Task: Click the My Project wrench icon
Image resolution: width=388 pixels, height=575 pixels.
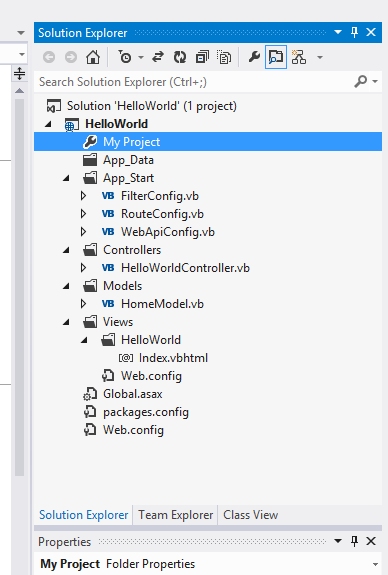Action: (90, 142)
